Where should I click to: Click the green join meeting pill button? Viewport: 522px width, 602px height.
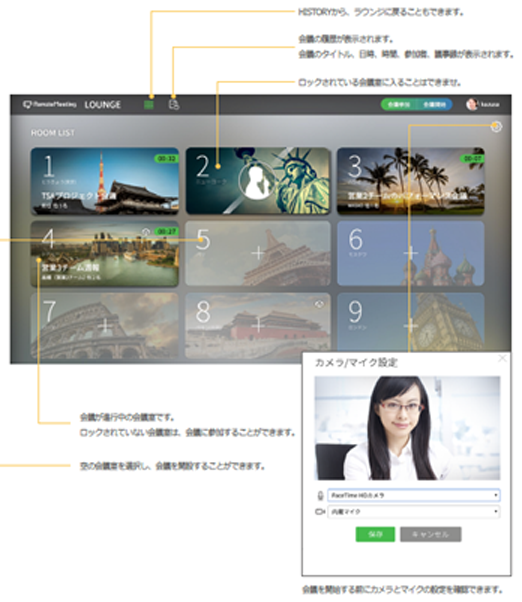coord(399,104)
